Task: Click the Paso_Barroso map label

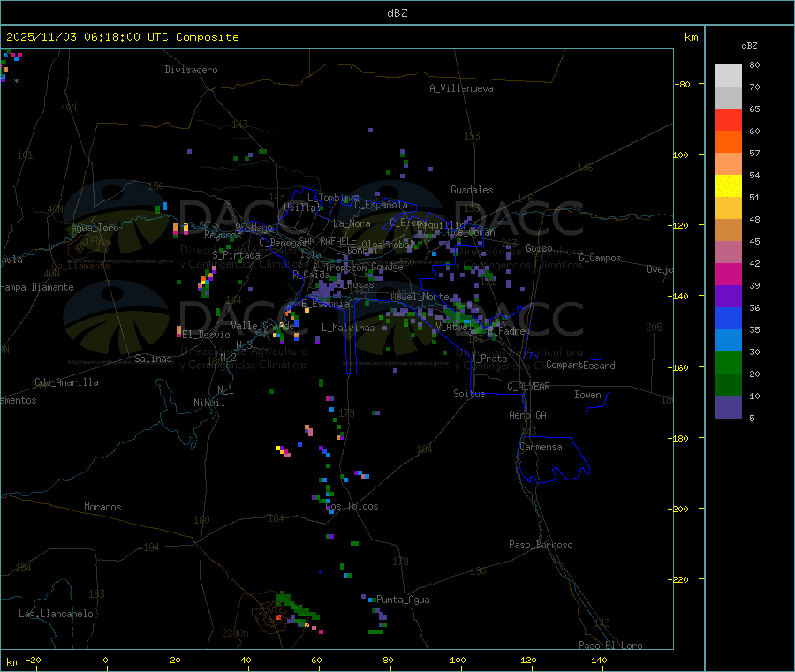Action: pos(541,545)
